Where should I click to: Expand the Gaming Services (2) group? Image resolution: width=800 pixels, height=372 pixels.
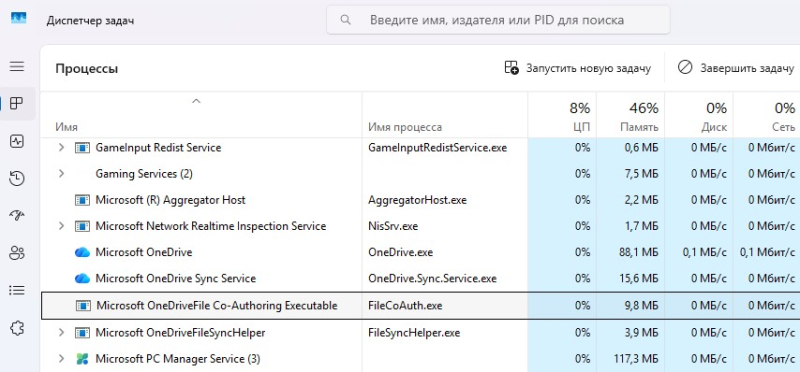point(61,174)
